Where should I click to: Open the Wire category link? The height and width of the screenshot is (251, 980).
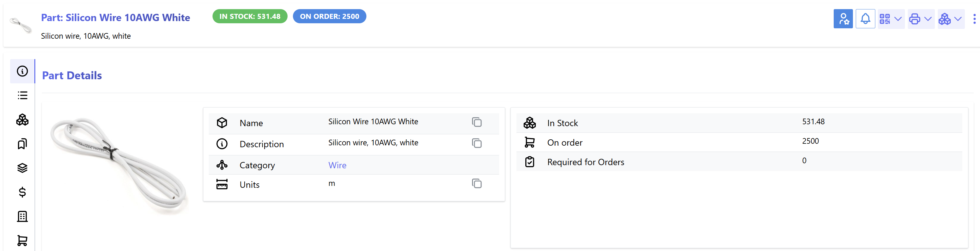pos(337,165)
